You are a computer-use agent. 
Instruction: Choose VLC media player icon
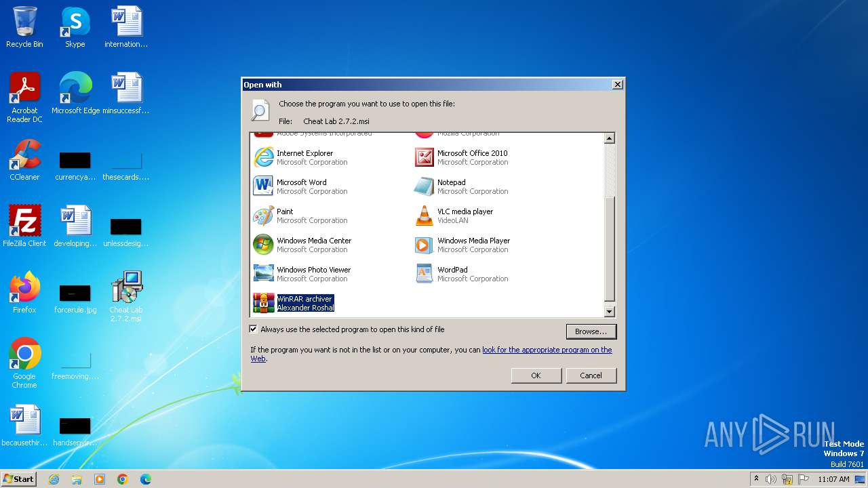click(424, 216)
